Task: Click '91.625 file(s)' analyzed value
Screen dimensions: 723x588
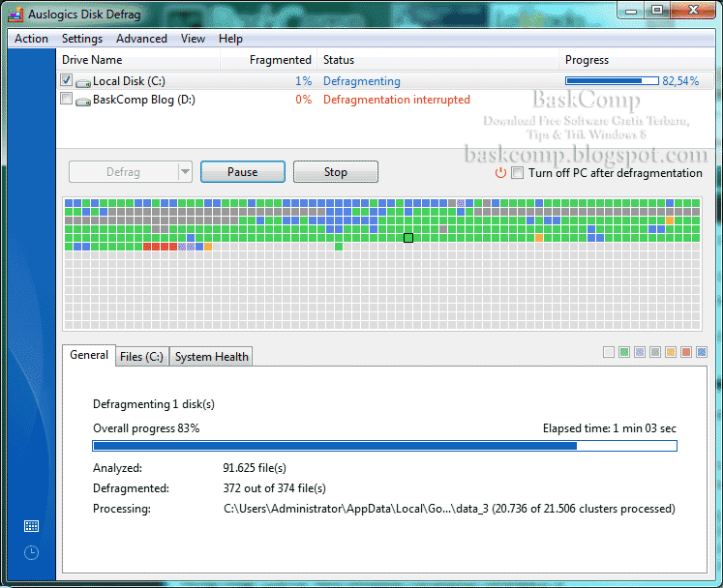Action: point(255,468)
